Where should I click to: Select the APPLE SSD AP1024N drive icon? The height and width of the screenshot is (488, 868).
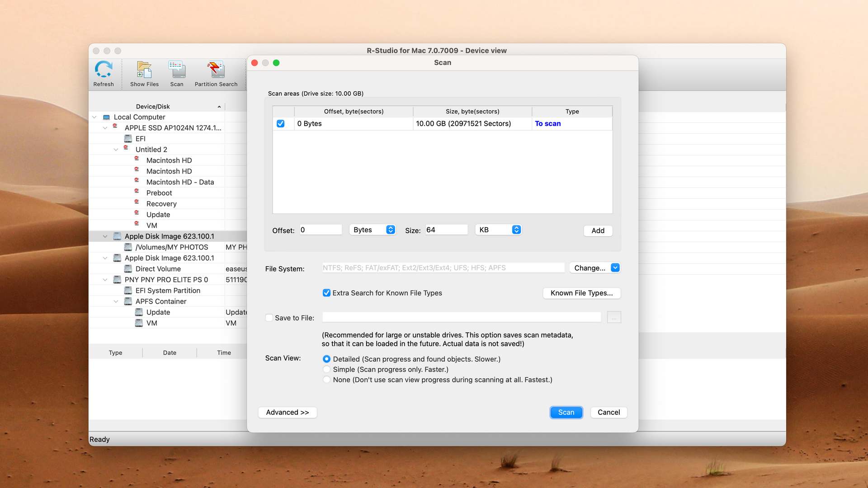(x=115, y=127)
